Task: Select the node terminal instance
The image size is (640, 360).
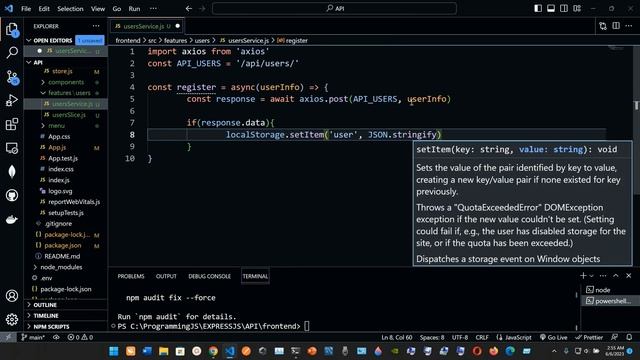Action: pos(610,290)
